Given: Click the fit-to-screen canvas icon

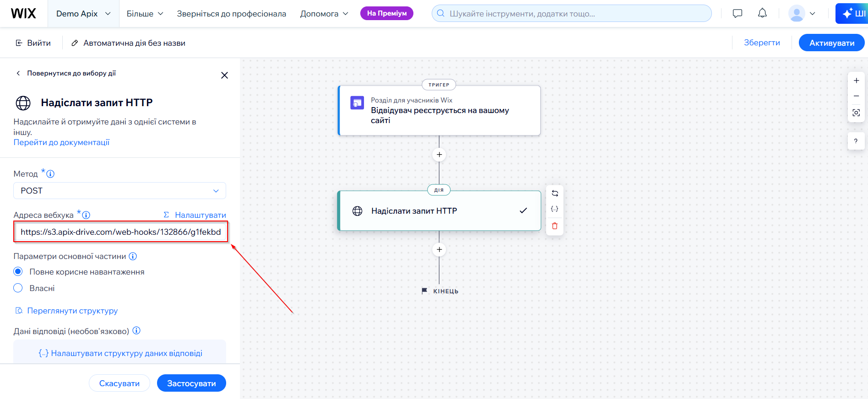Looking at the screenshot, I should click(x=856, y=113).
